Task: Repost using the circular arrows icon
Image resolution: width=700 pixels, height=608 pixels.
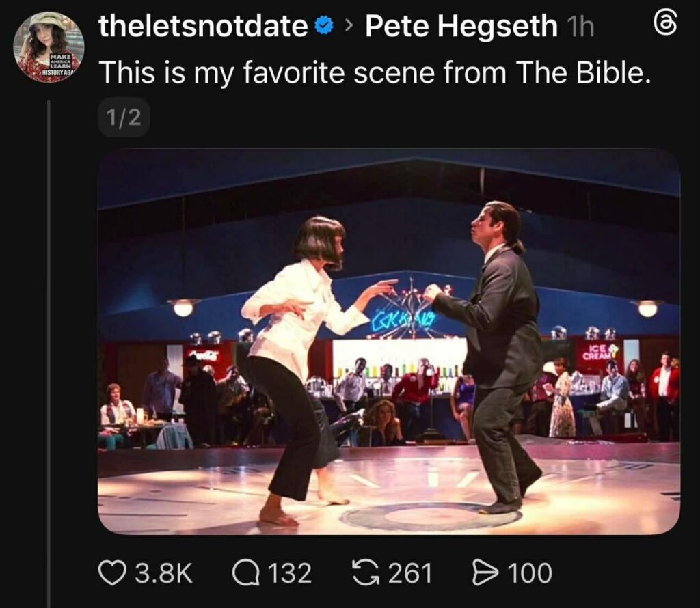Action: point(366,573)
